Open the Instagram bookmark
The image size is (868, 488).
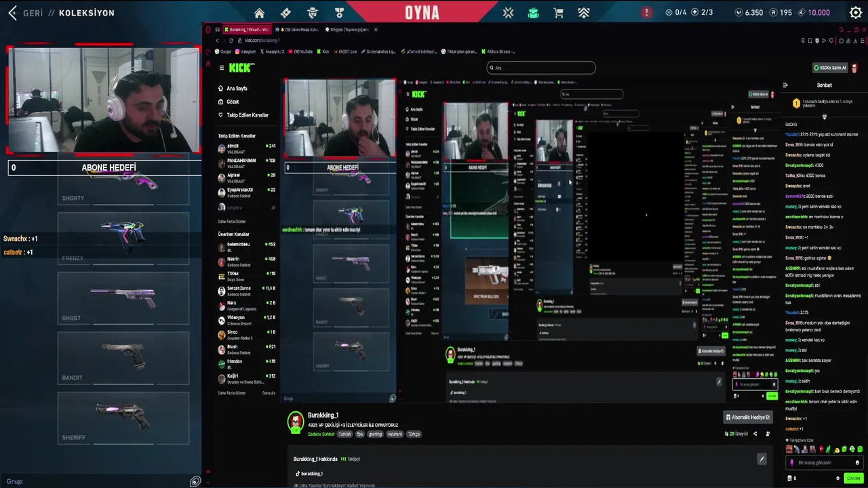click(245, 52)
